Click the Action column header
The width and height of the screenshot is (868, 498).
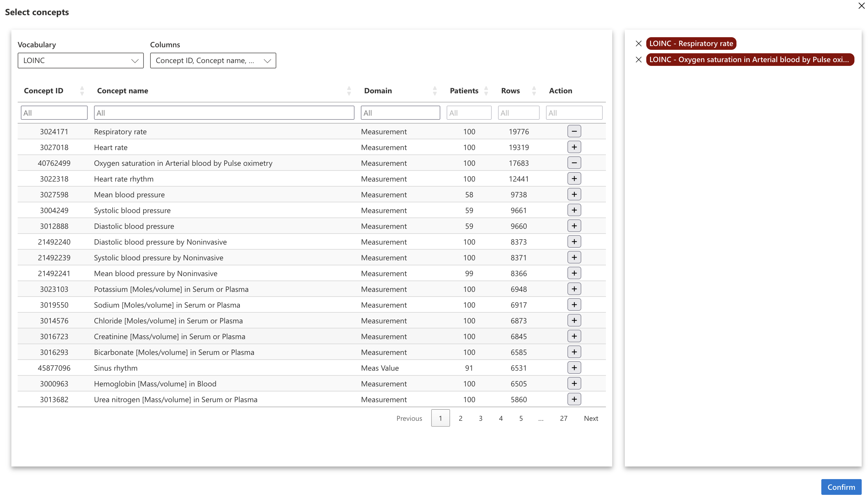click(560, 91)
